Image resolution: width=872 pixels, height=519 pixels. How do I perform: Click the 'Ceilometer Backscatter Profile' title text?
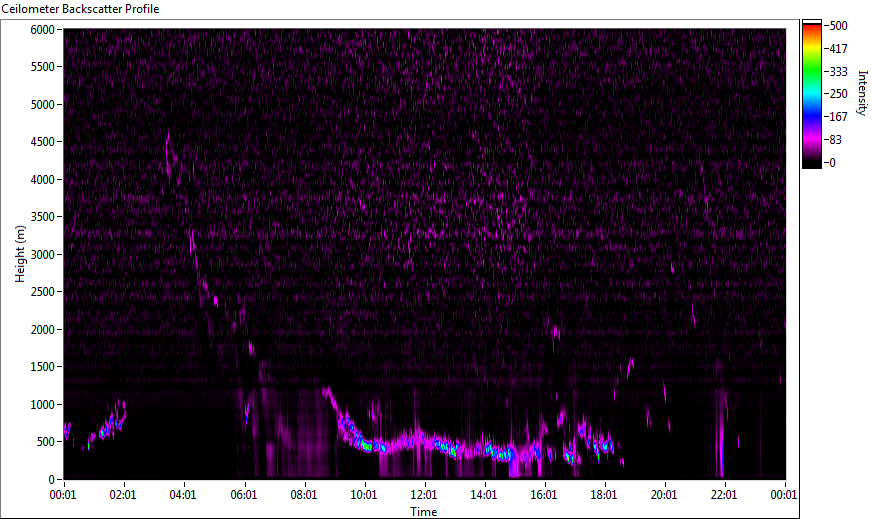[80, 9]
